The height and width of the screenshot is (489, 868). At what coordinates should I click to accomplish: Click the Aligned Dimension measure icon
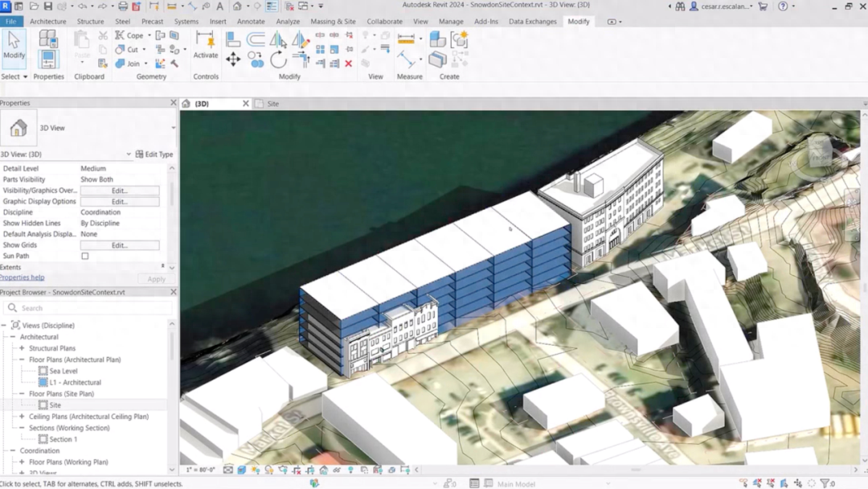(x=406, y=39)
